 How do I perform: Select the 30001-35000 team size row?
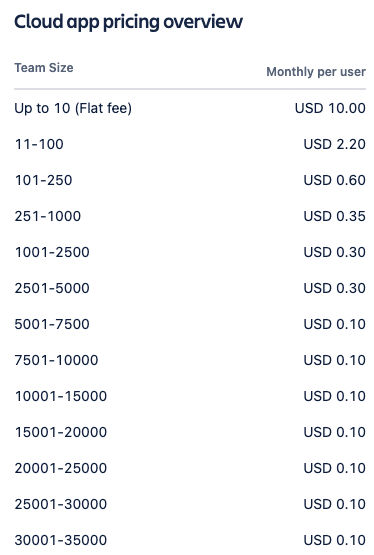click(x=190, y=540)
